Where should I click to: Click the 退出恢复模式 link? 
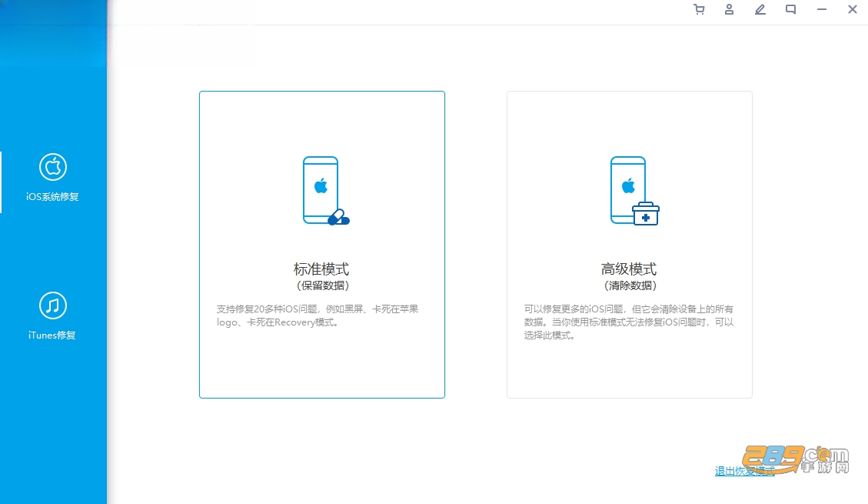744,472
